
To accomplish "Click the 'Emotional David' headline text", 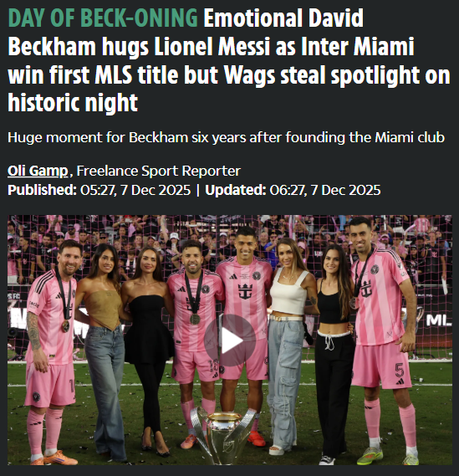I will tap(283, 18).
